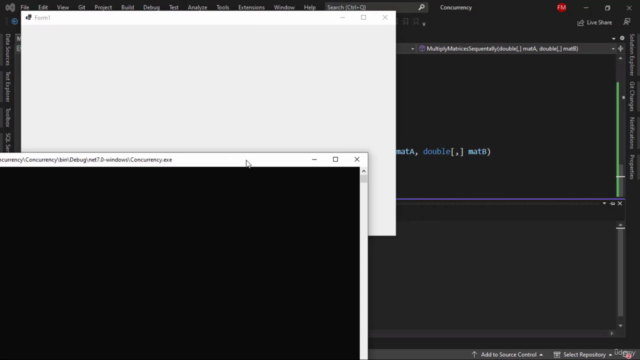Close the Form1 window
This screenshot has width=640, height=360.
click(385, 18)
